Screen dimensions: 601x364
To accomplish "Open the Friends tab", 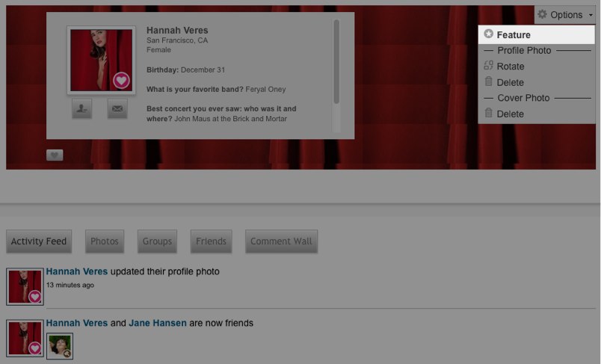I will tap(212, 241).
